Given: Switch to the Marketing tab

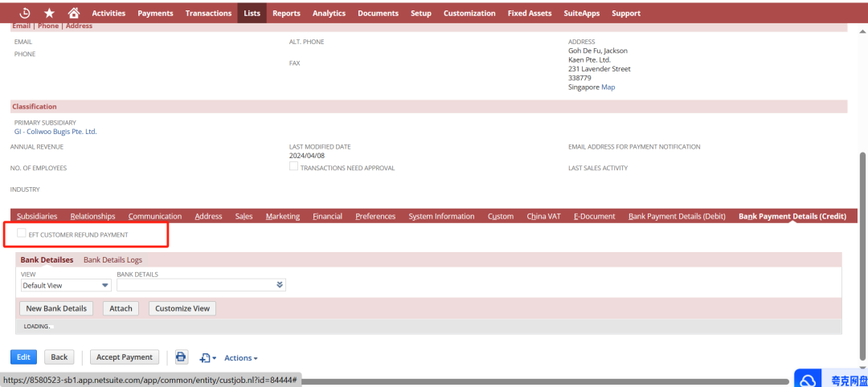Looking at the screenshot, I should tap(282, 216).
